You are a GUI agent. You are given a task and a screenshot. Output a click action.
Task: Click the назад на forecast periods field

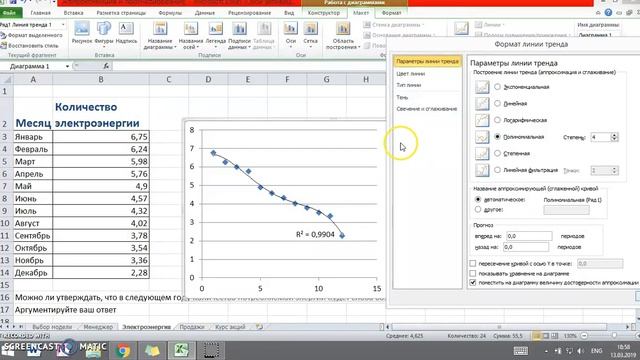[x=526, y=247]
